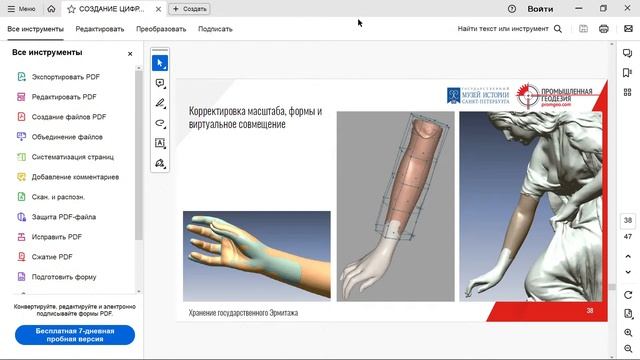Open the Преобразовать tab
640x360 pixels.
click(161, 29)
